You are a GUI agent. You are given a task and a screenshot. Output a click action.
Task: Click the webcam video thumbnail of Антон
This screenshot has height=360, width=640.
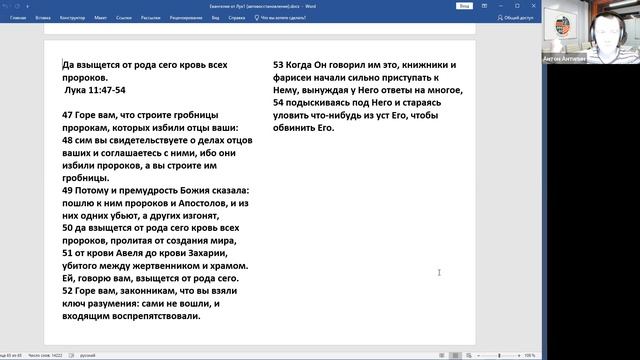[x=591, y=31]
